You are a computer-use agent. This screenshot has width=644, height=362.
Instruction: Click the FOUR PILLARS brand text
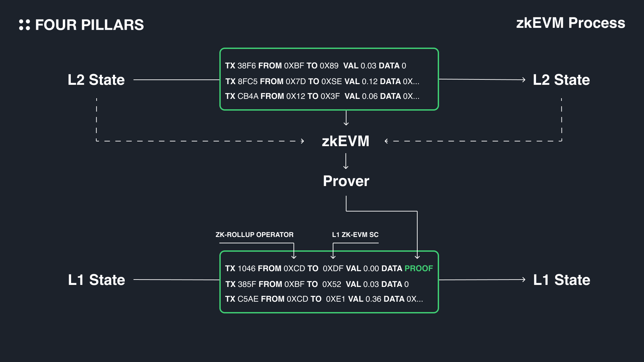[x=89, y=25]
